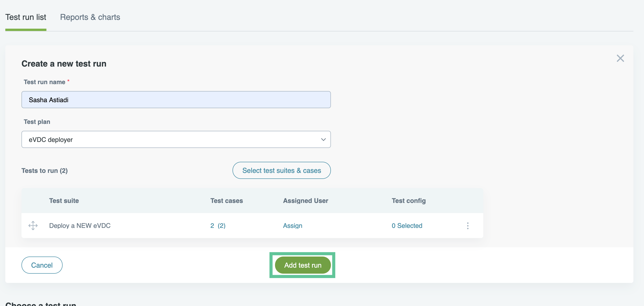Open the three-dot menu in suite row

click(x=468, y=226)
